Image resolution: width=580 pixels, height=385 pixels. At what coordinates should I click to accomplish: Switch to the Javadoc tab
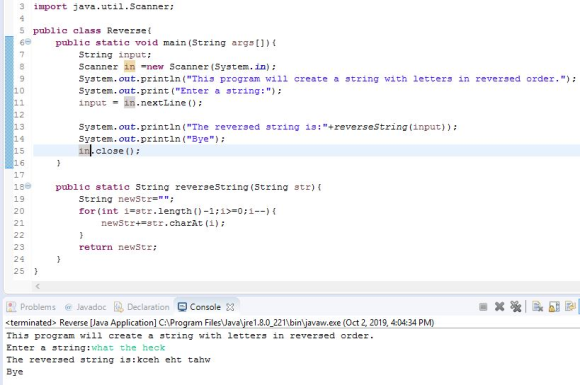(x=85, y=307)
